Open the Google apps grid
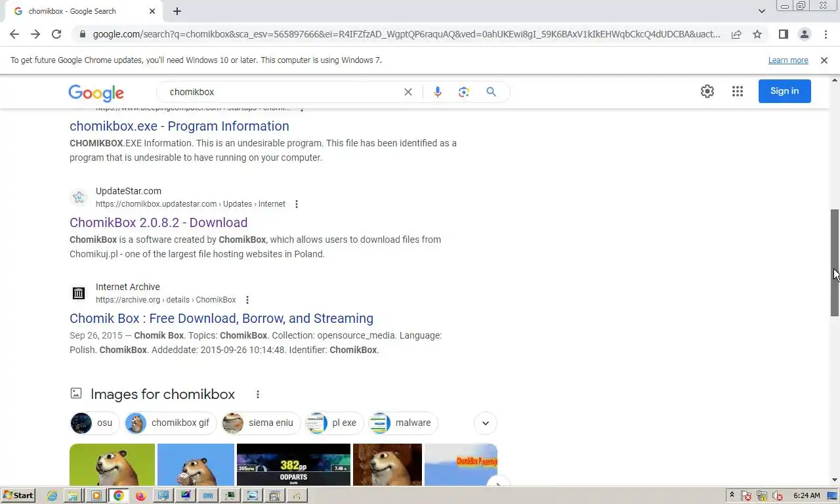The width and height of the screenshot is (840, 504). click(738, 91)
